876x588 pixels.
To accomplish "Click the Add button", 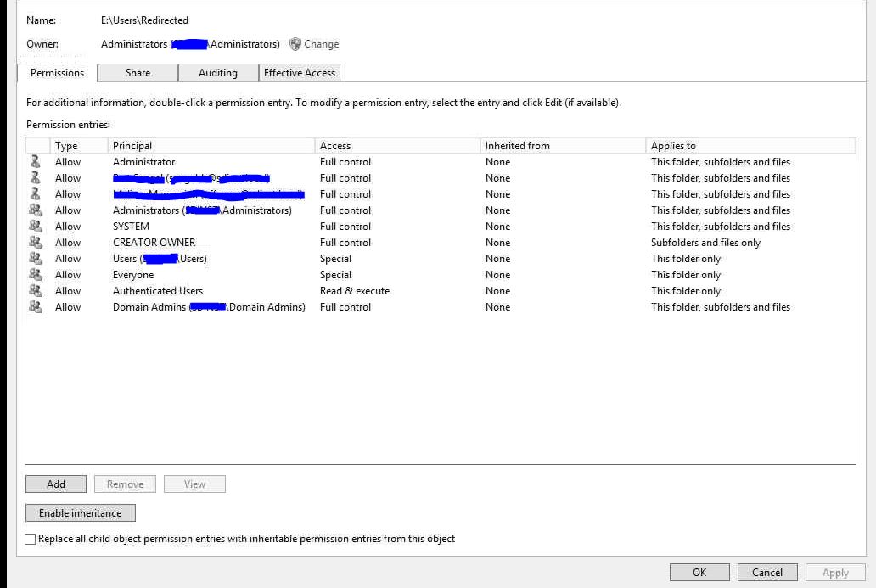I will 55,484.
